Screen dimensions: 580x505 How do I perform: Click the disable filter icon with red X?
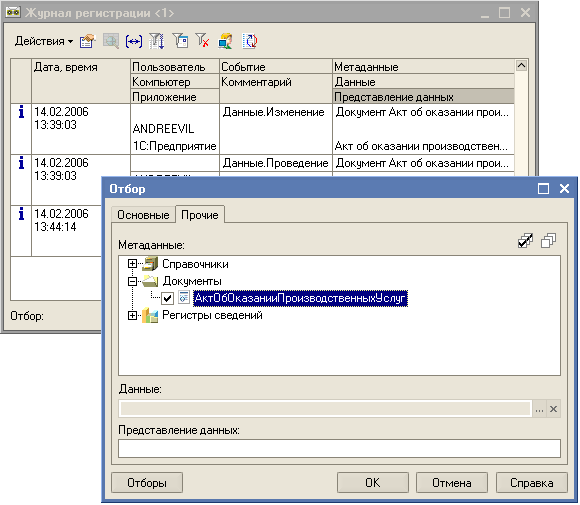coord(202,40)
